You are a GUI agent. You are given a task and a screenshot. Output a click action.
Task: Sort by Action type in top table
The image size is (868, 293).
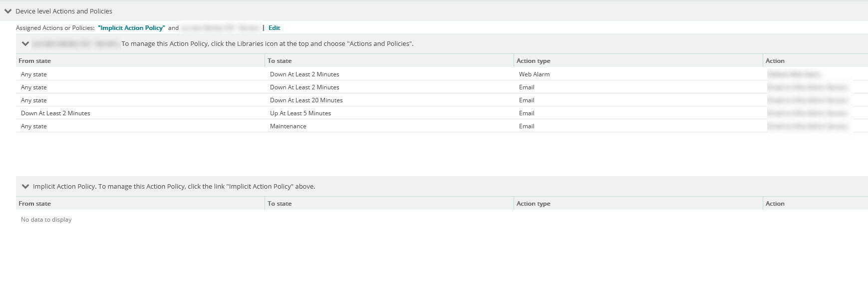pyautogui.click(x=534, y=61)
